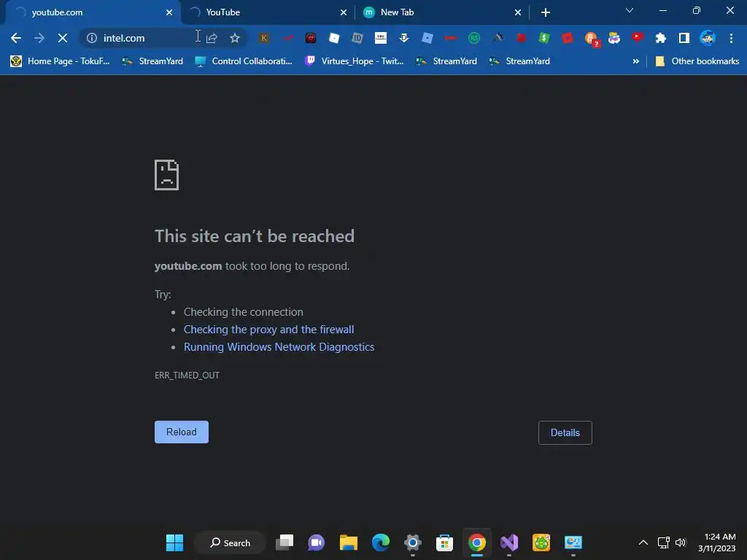Open the tab search dropdown chevron

click(630, 10)
